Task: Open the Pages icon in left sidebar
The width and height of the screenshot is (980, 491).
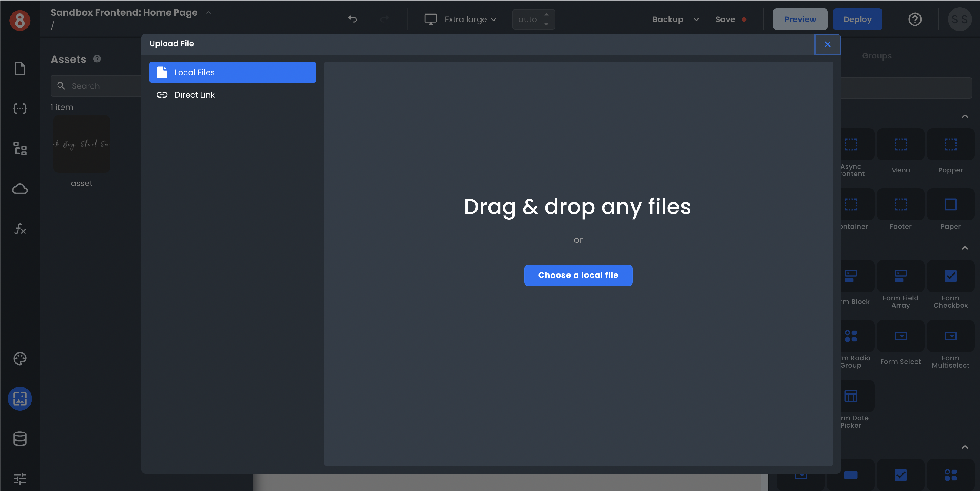Action: click(x=20, y=69)
